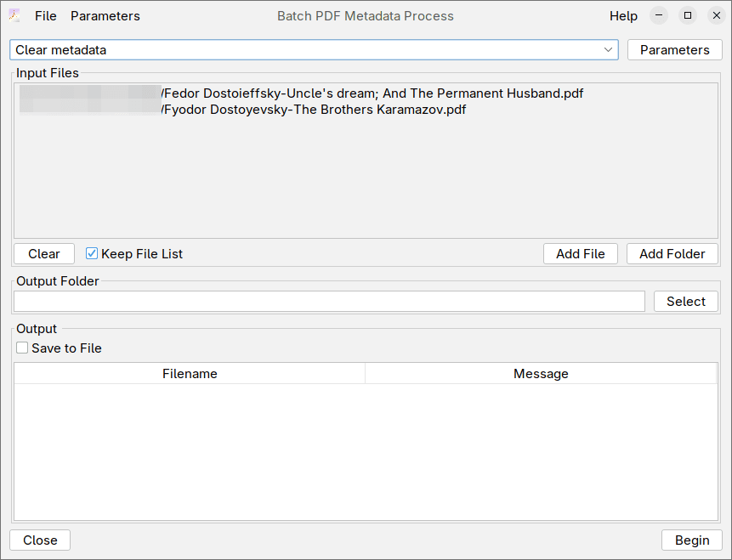This screenshot has width=732, height=560.
Task: Click Begin to start processing
Action: (692, 540)
